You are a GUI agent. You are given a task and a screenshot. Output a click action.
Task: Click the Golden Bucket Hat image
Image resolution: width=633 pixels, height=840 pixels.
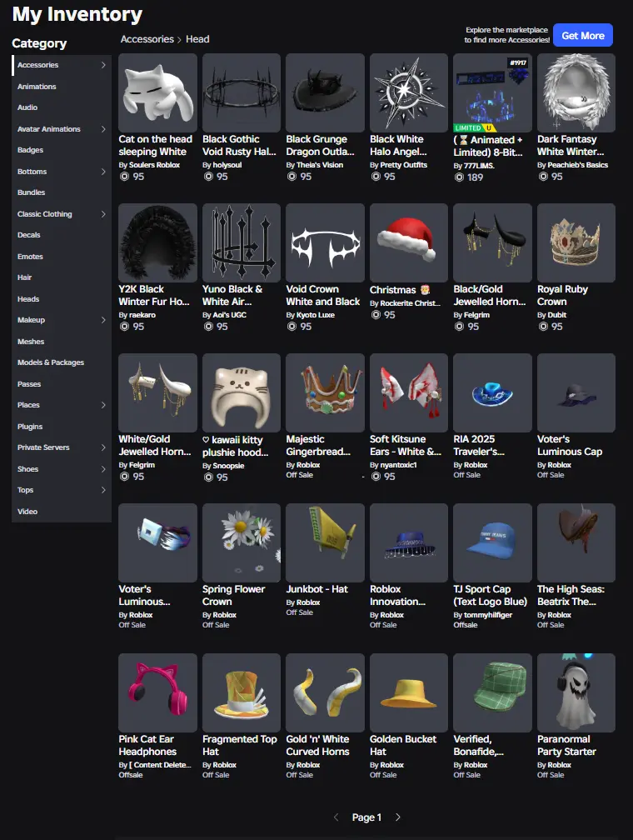pos(409,692)
